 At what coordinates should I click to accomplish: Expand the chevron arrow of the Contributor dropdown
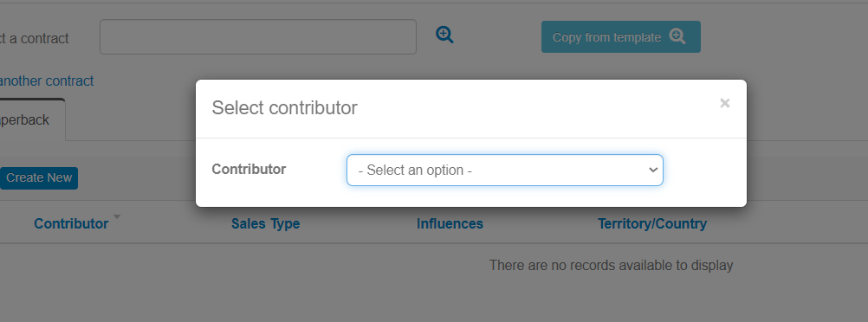point(652,170)
